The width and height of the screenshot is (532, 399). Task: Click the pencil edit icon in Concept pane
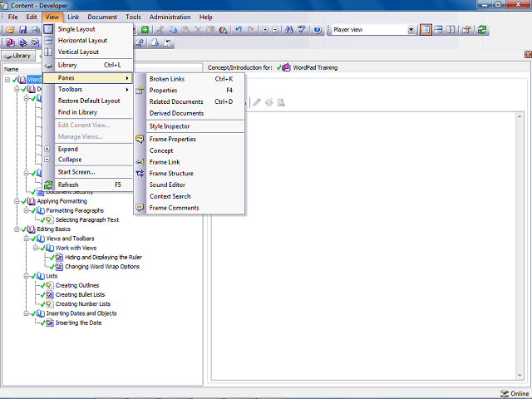(x=257, y=102)
